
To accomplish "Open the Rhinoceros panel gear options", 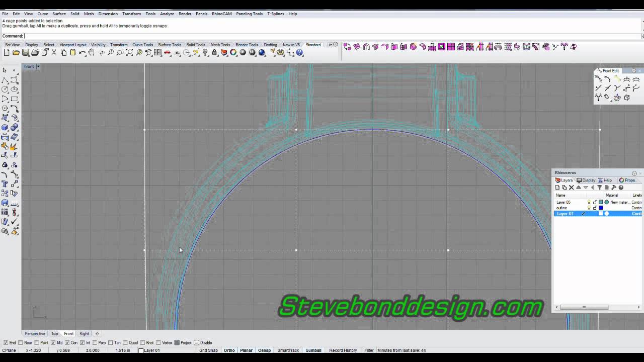I will pos(634,173).
